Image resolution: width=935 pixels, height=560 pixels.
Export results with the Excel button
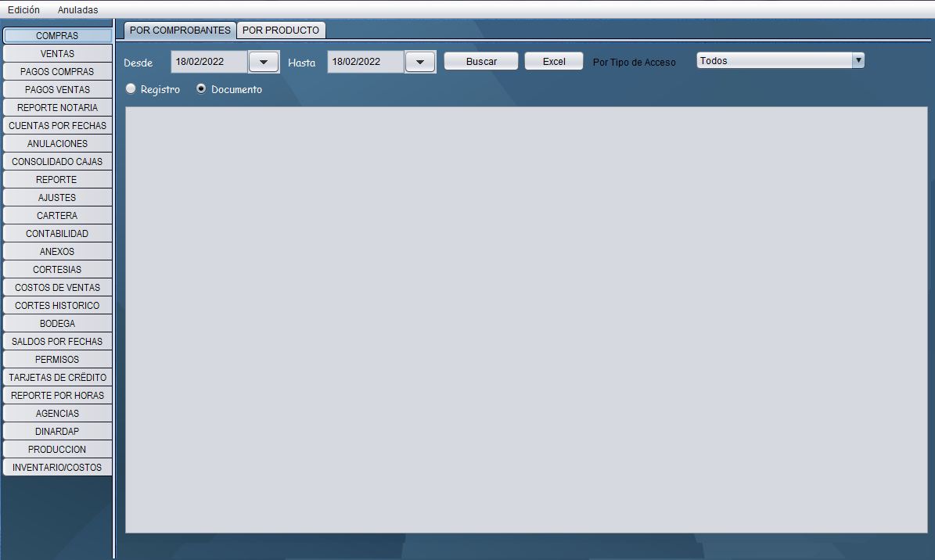coord(554,61)
